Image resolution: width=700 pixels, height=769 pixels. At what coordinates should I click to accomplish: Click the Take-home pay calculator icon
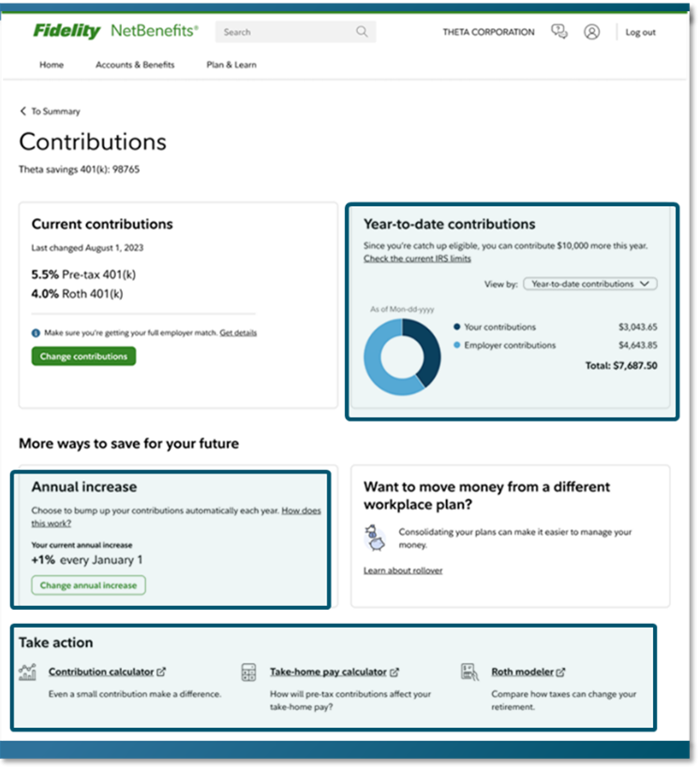[x=249, y=672]
